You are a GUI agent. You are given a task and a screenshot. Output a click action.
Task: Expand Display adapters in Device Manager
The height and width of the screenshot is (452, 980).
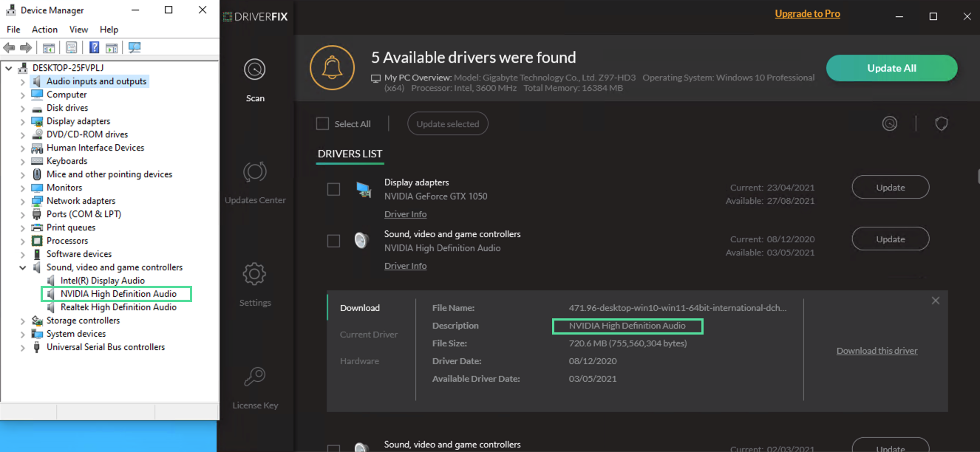(x=23, y=121)
